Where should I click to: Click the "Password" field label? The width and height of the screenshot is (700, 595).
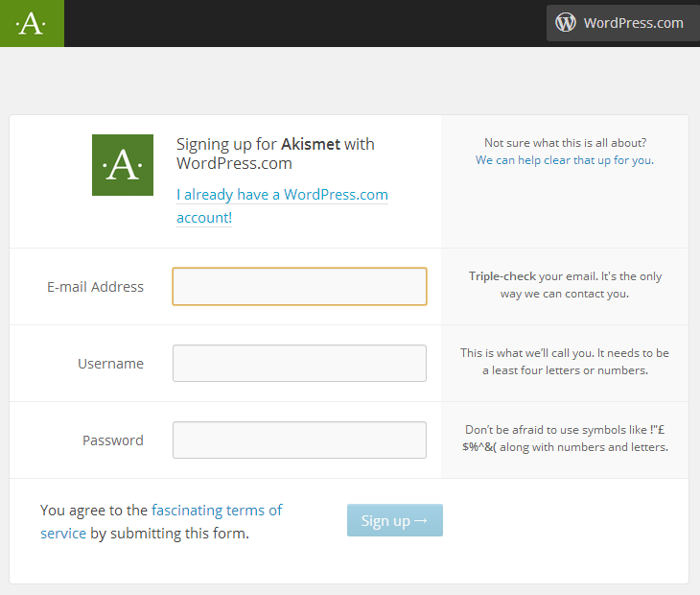tap(112, 440)
